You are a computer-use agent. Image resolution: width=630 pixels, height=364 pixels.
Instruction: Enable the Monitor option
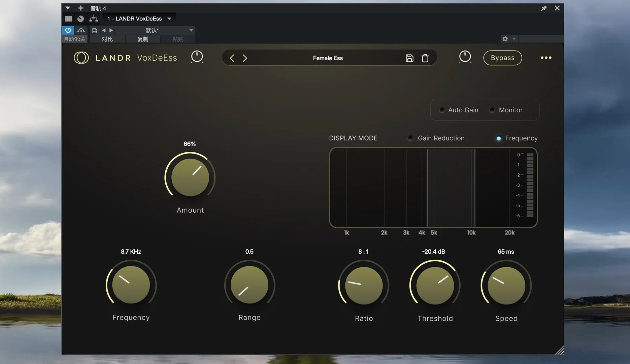pyautogui.click(x=492, y=110)
